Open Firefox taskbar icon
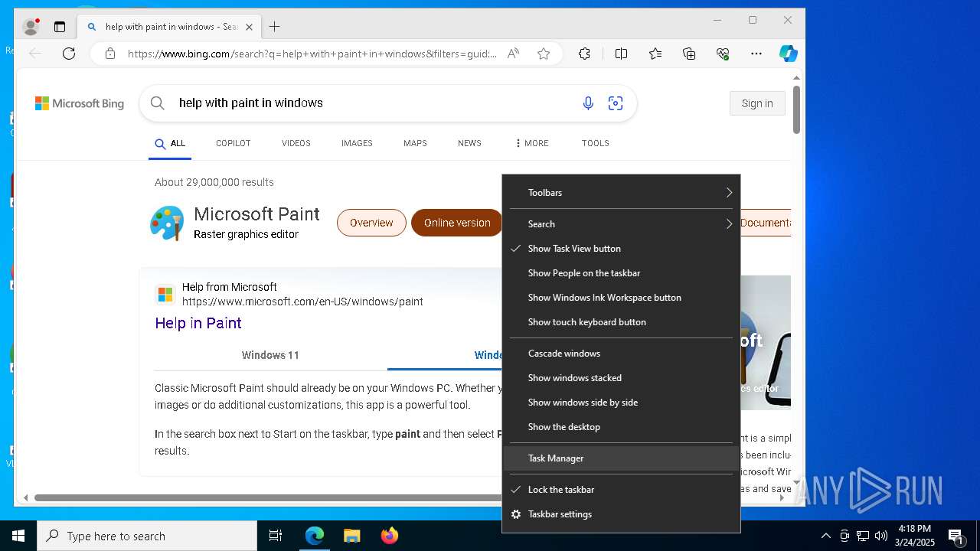This screenshot has width=980, height=551. pos(389,536)
